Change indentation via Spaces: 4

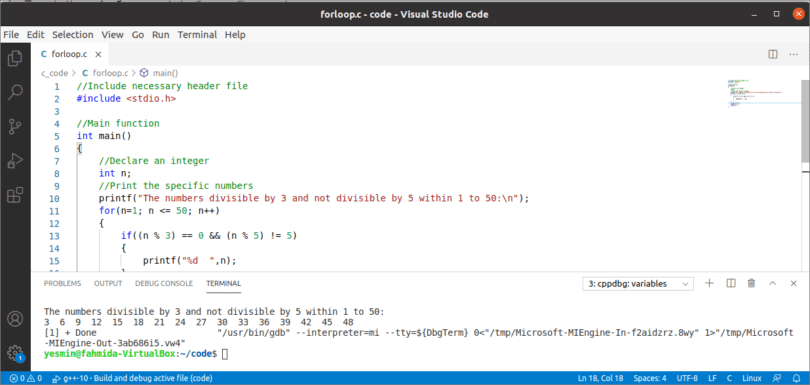pos(650,378)
